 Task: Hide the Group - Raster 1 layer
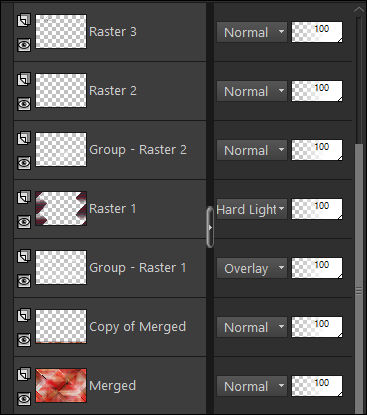click(x=24, y=281)
